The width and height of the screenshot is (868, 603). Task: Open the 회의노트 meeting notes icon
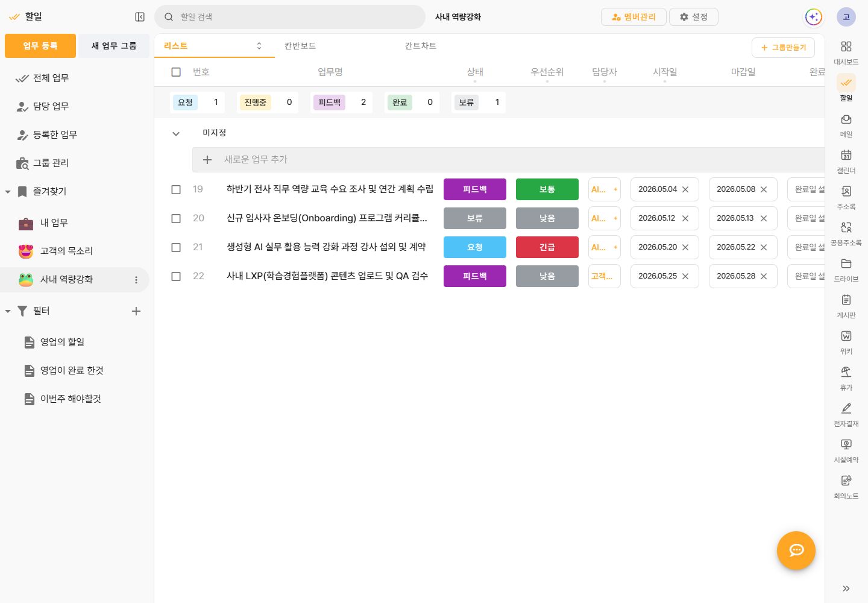tap(846, 481)
